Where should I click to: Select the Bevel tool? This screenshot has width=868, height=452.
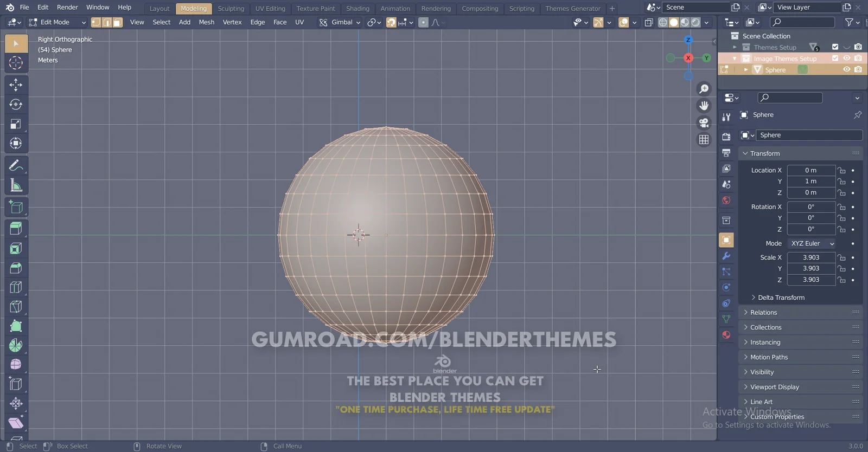[x=16, y=268]
